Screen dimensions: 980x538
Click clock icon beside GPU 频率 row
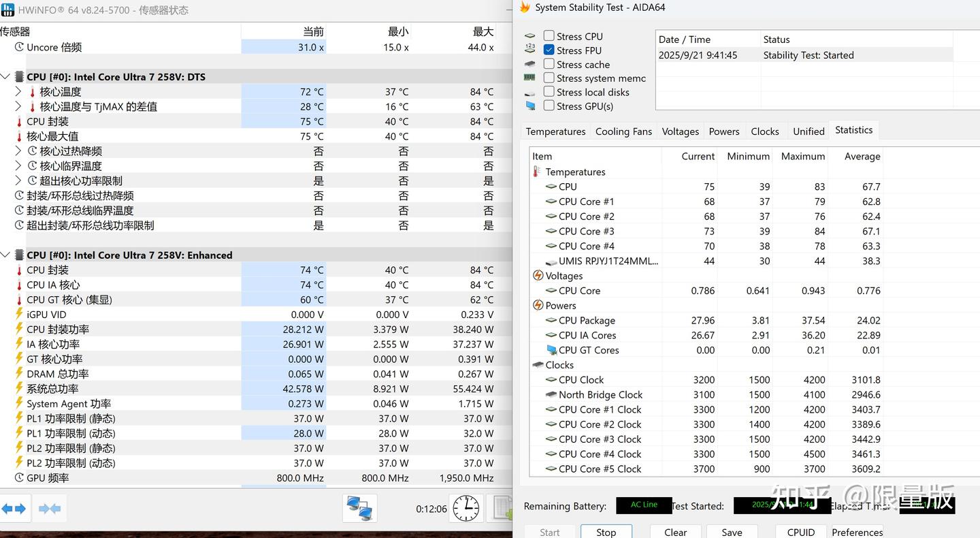(19, 478)
